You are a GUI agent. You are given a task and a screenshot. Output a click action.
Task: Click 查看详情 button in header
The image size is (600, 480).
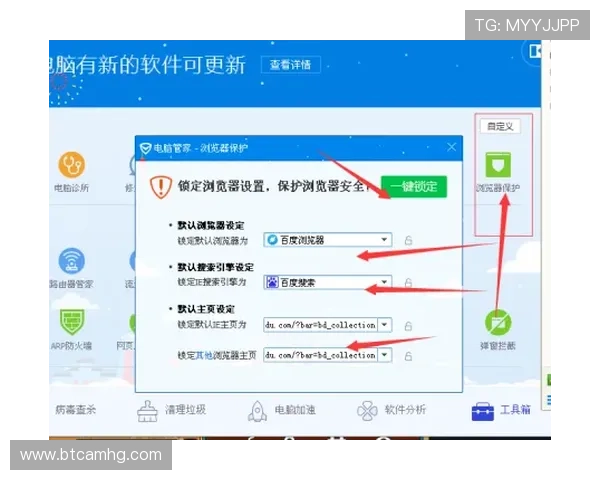point(290,65)
